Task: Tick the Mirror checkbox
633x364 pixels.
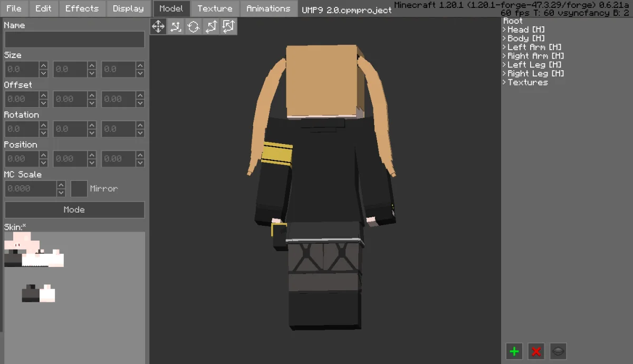Action: click(x=79, y=188)
